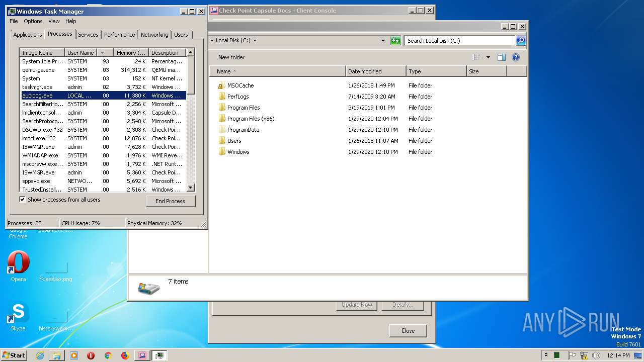Open address bar history dropdown in Explorer
Image resolution: width=644 pixels, height=362 pixels.
(x=383, y=41)
